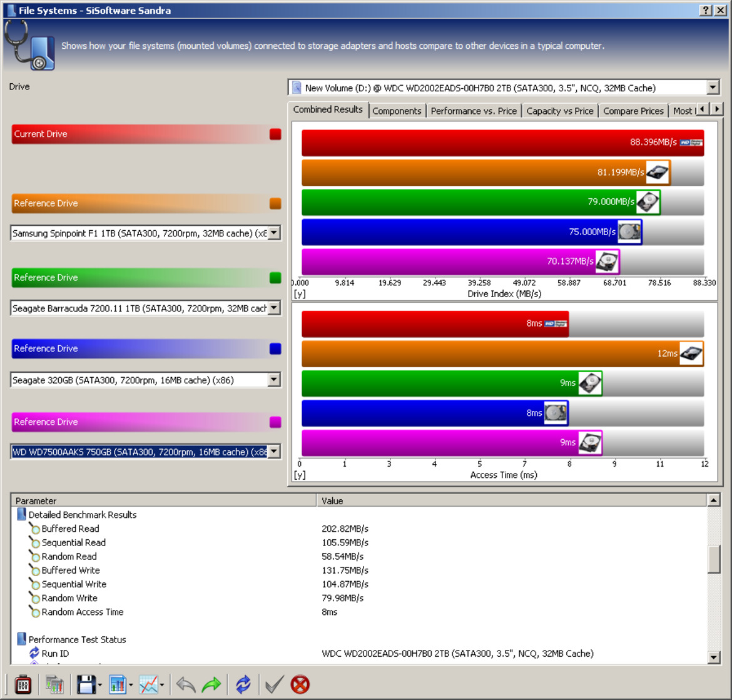
Task: Click drive icon on 70.137MB/s bar
Action: [607, 261]
